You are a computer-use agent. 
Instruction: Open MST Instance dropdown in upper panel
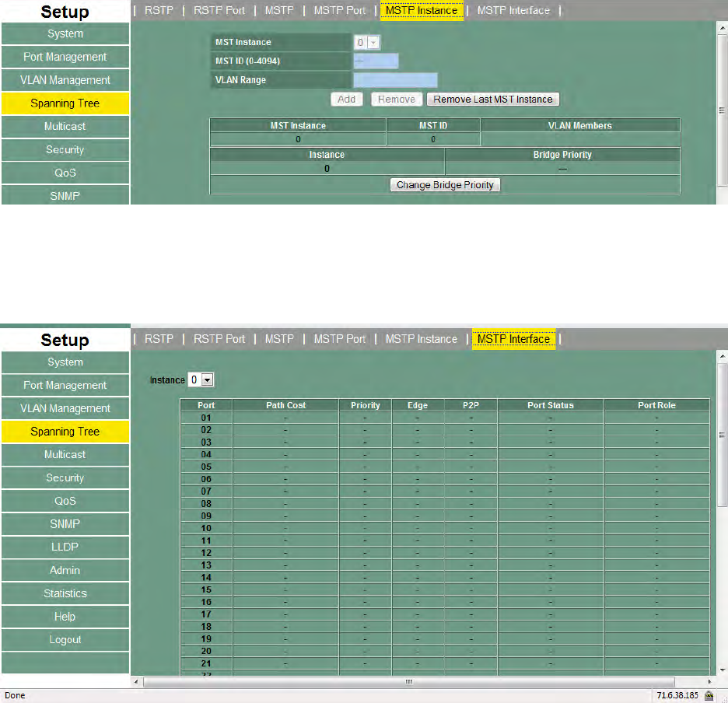[x=367, y=42]
